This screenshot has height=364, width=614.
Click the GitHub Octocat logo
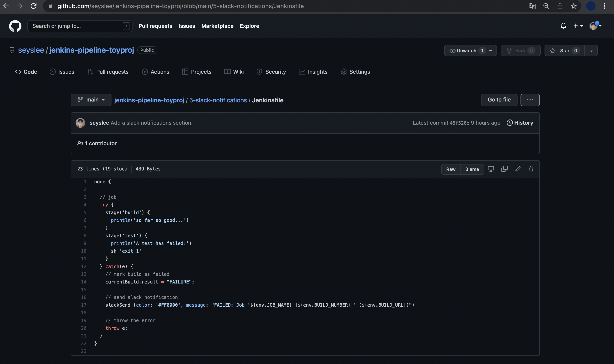(15, 26)
